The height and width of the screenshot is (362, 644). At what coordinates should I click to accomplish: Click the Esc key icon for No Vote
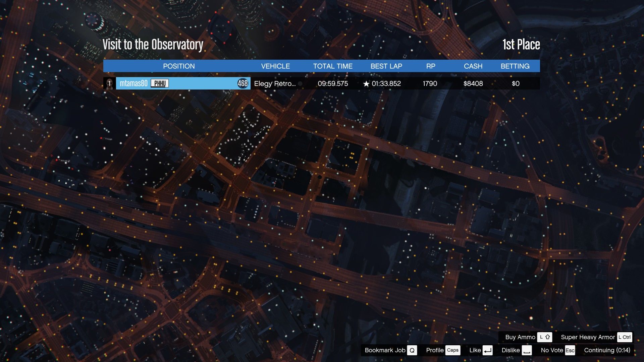pyautogui.click(x=570, y=350)
